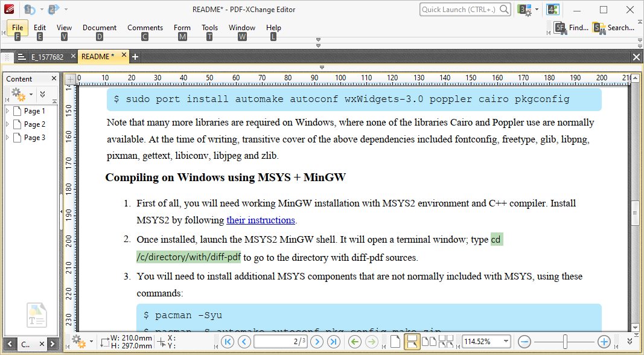Zoom out with the minus icon
Image resolution: width=644 pixels, height=355 pixels.
(x=524, y=342)
